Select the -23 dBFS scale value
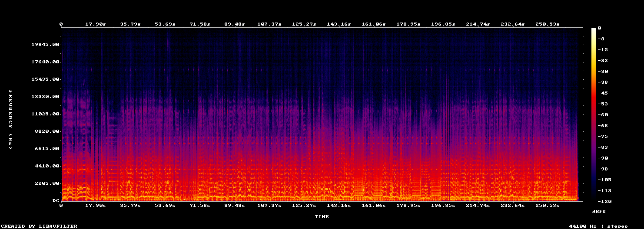644x229 pixels. point(603,61)
